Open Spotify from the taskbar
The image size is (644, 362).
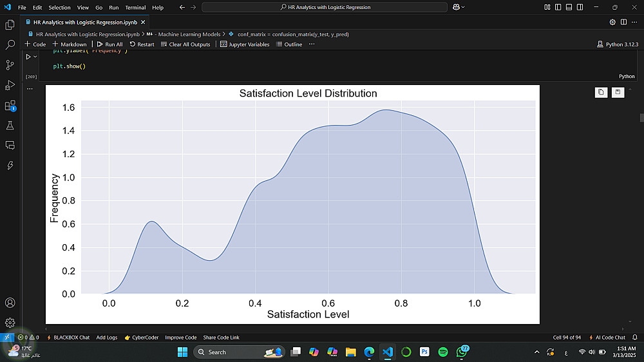pyautogui.click(x=443, y=352)
